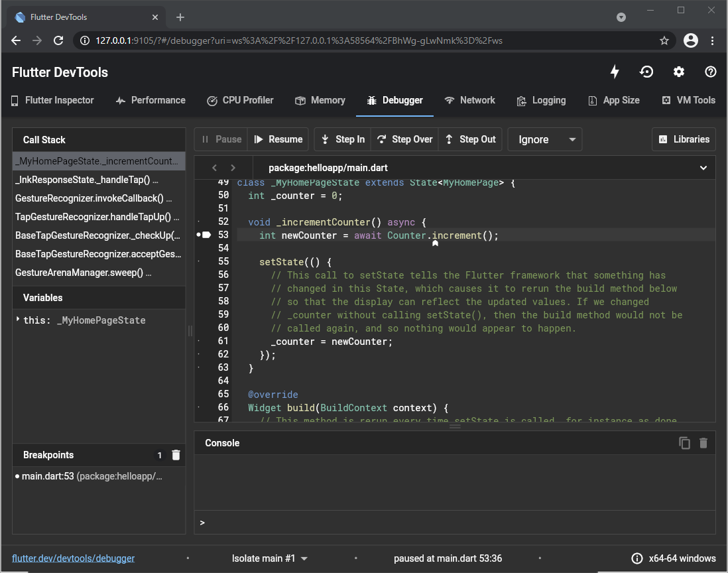This screenshot has height=573, width=728.
Task: Click the 'paused at main.dart 53:36' status
Action: pyautogui.click(x=448, y=558)
